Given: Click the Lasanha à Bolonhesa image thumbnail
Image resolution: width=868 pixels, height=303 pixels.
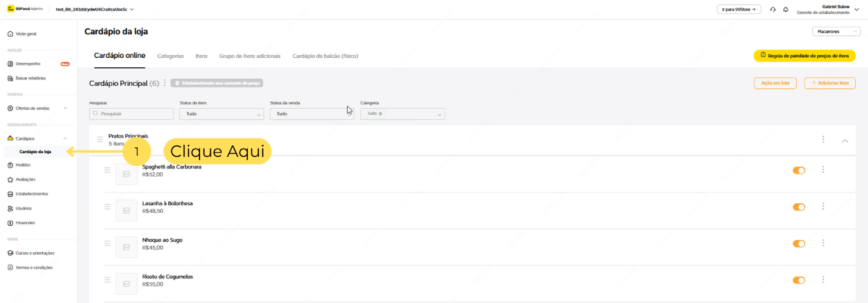Looking at the screenshot, I should pos(126,211).
